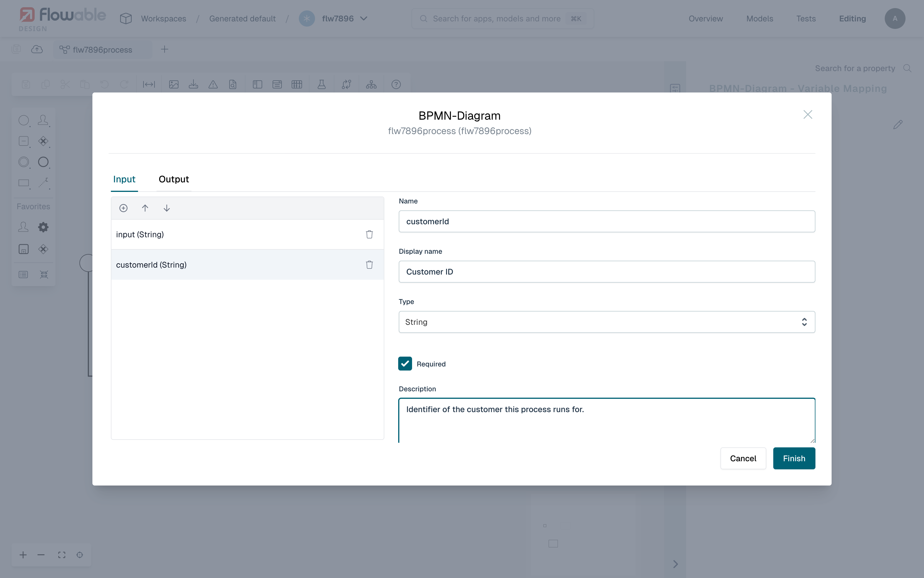Expand the bottom-right chevron arrow

[675, 564]
